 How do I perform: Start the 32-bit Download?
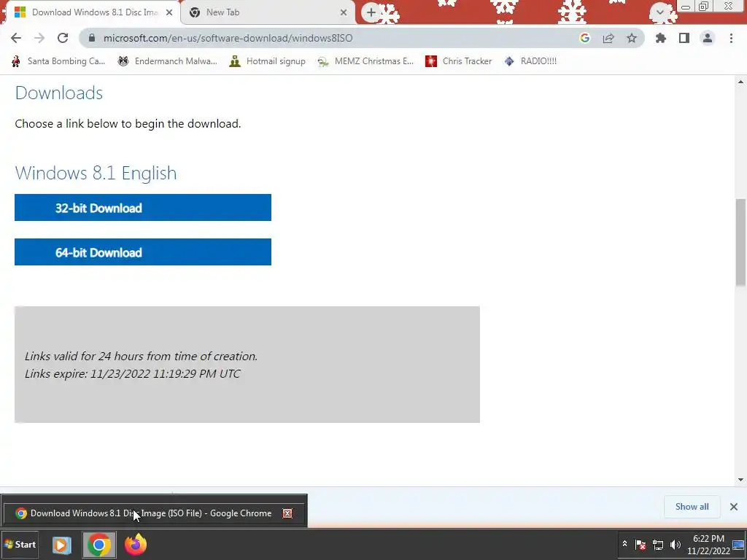(x=143, y=208)
